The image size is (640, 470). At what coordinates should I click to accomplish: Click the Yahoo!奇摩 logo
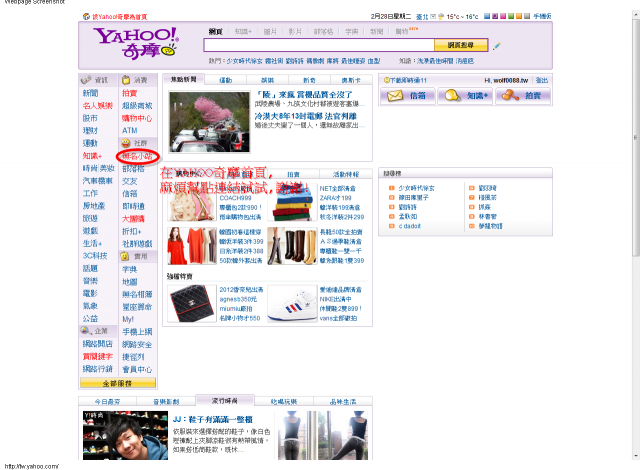(136, 43)
